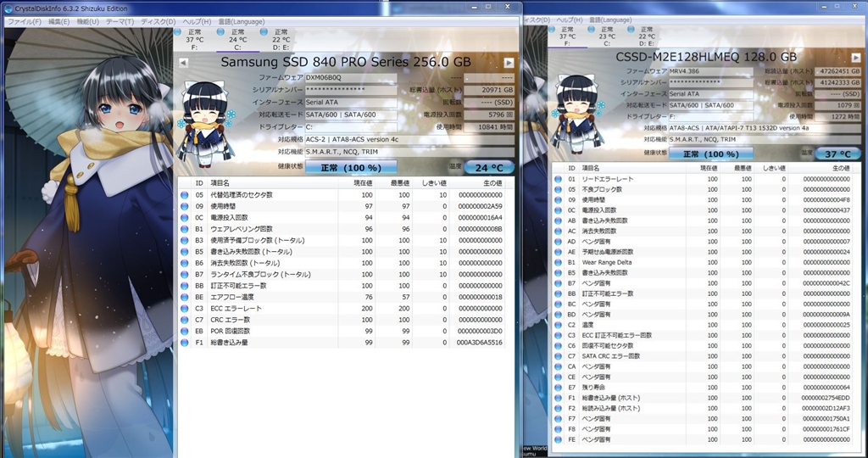
Task: Click CrystalDiskInfo title bar app icon
Action: click(x=8, y=8)
